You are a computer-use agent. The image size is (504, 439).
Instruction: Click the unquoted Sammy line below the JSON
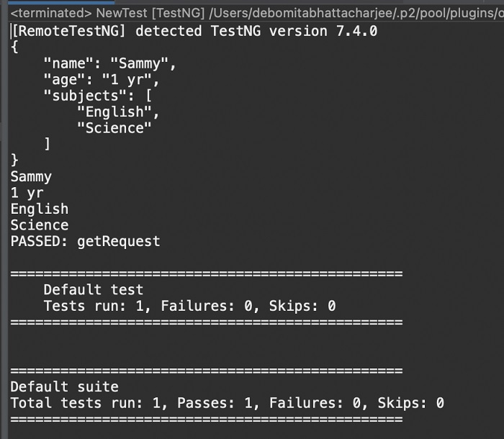pyautogui.click(x=31, y=176)
